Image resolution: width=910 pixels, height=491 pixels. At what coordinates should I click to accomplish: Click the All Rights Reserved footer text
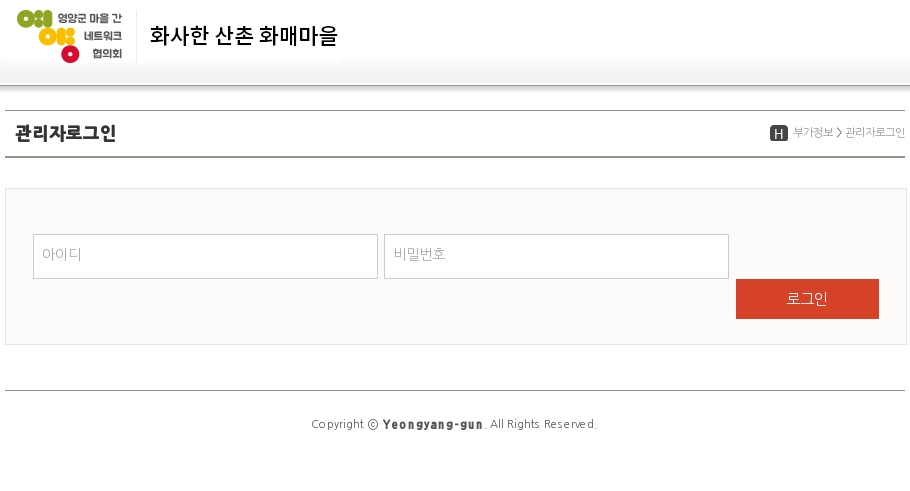point(543,424)
